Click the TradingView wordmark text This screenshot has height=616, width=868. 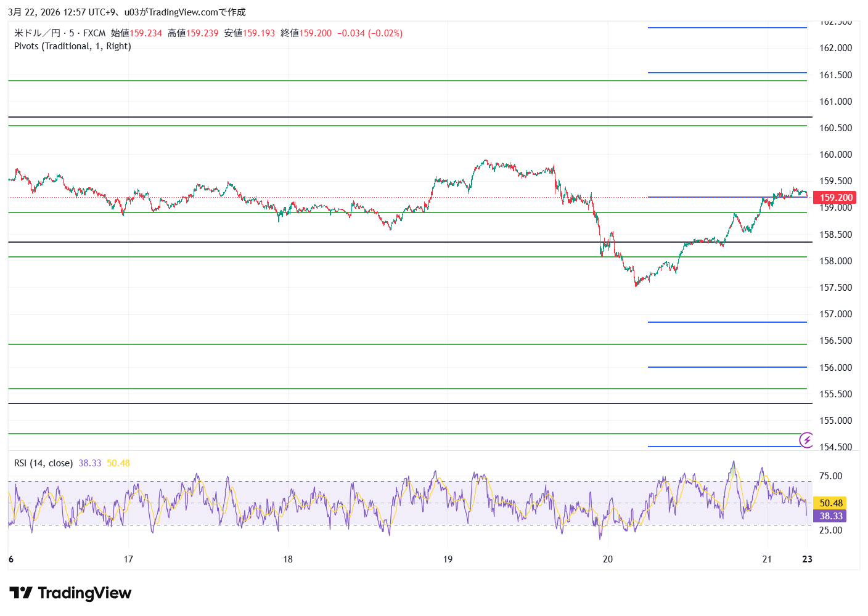[84, 593]
